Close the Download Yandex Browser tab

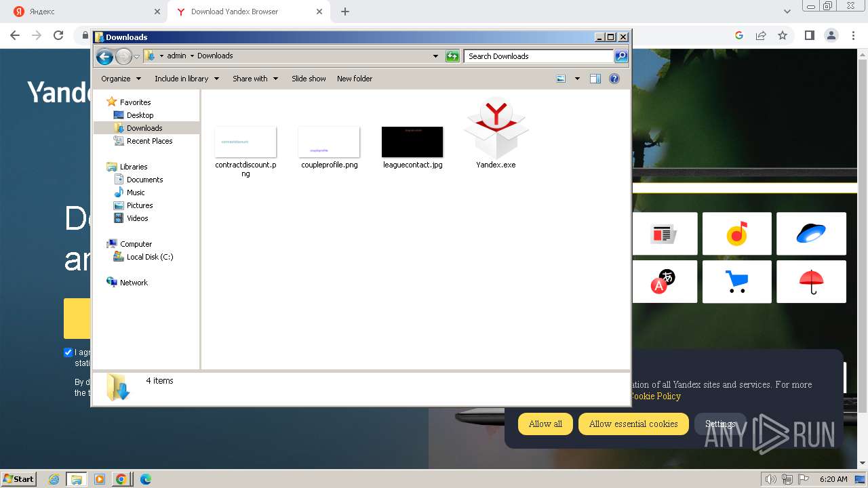click(x=319, y=12)
